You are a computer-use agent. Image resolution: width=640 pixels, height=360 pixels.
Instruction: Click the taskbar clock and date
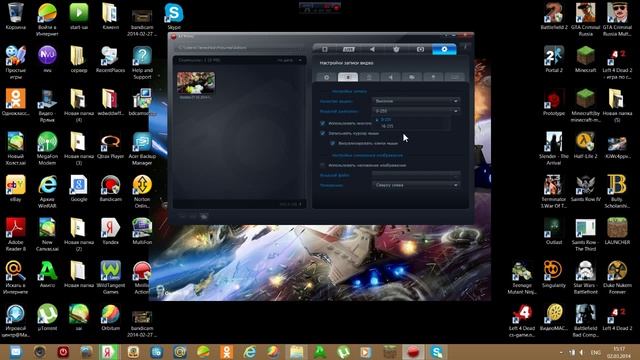pos(619,352)
